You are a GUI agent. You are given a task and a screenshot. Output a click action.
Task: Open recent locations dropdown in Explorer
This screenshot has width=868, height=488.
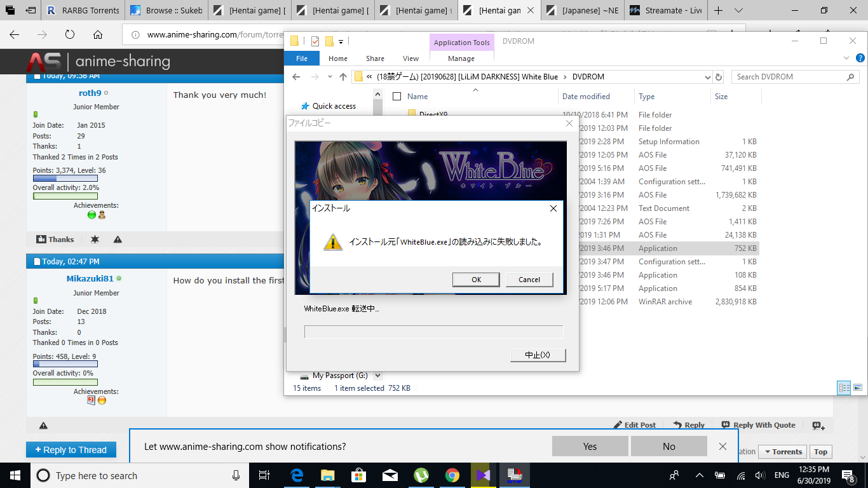tap(330, 77)
